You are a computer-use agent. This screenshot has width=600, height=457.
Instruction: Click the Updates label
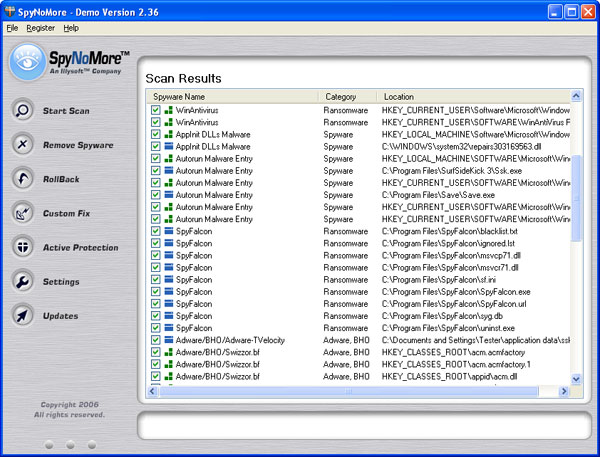tap(60, 316)
